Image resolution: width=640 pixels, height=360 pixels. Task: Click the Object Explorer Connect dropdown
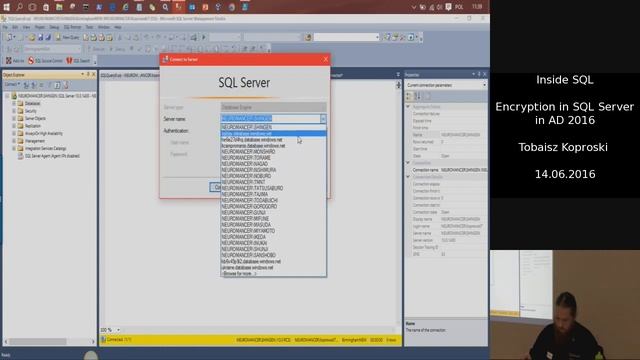12,84
